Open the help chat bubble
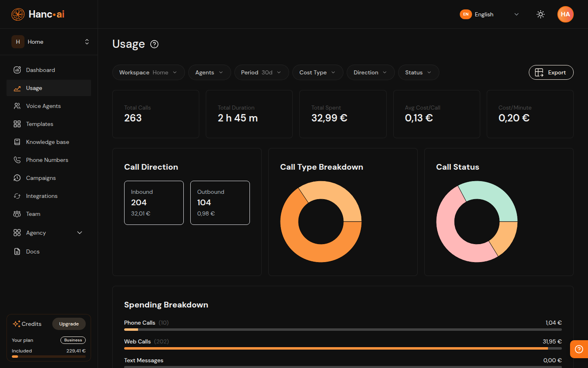588x368 pixels. (x=579, y=349)
